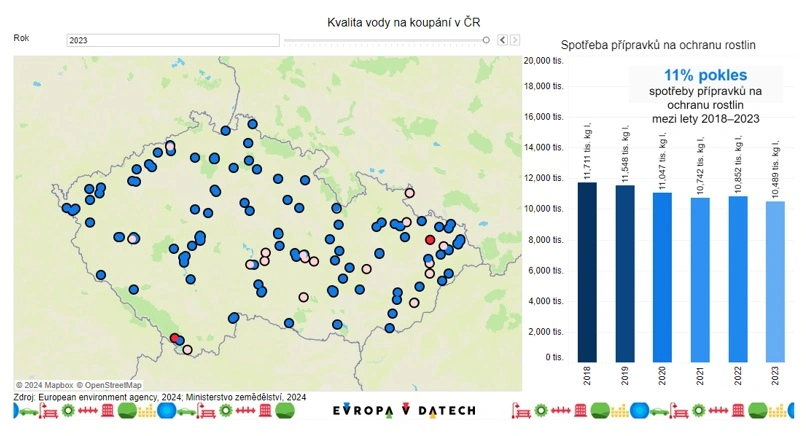Select the dark navy 2018 bar
Screen dimensions: 806x436
(587, 271)
